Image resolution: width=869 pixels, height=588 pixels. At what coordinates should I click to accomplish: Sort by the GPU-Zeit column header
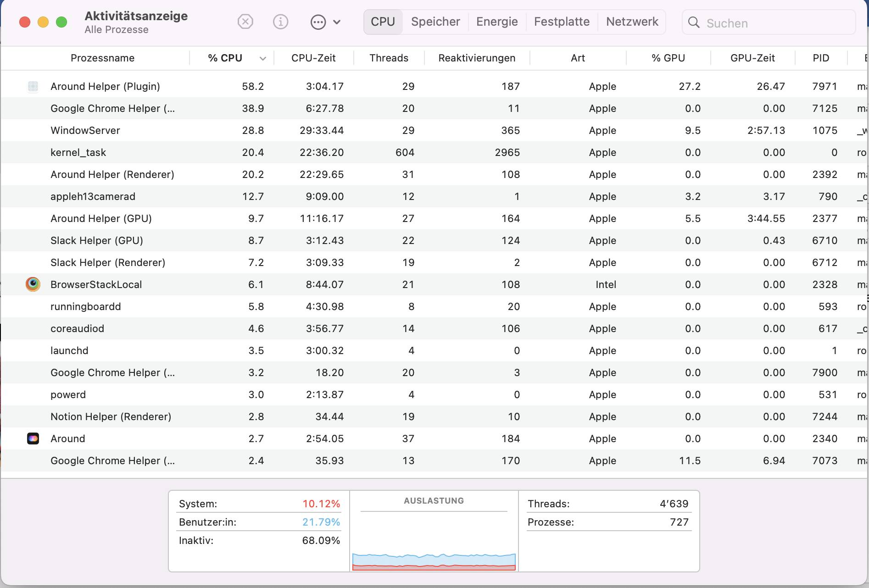tap(752, 58)
